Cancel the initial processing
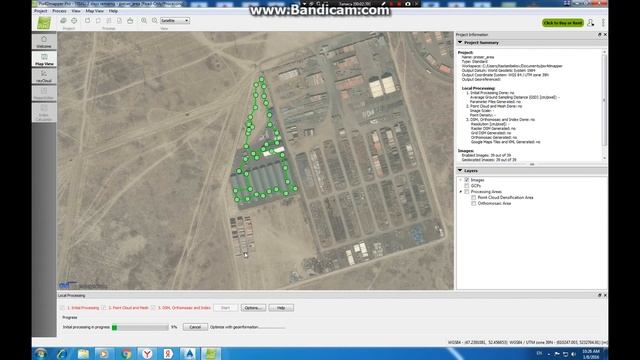This screenshot has width=640, height=360. [195, 327]
